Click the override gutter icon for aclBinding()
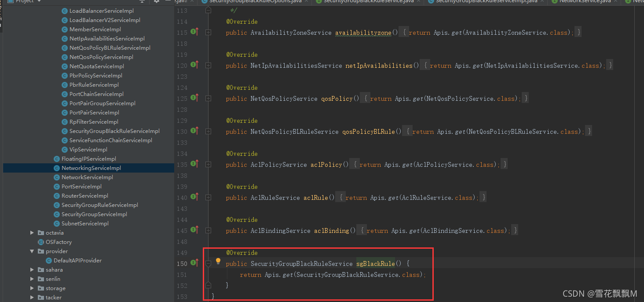The image size is (644, 302). [194, 230]
